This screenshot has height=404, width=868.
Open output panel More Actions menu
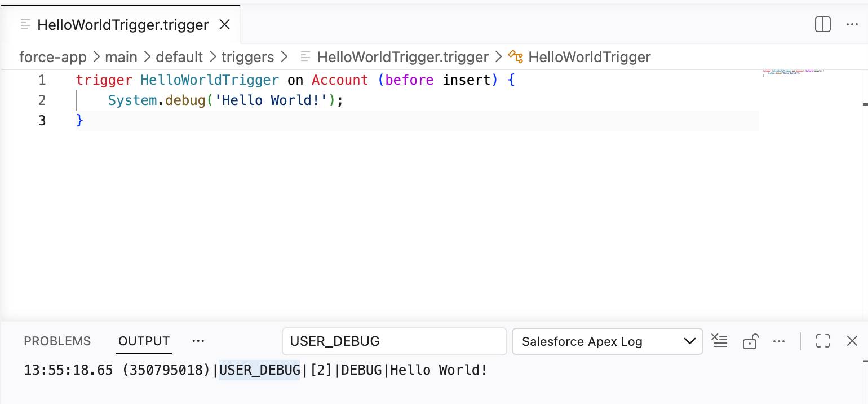point(779,341)
